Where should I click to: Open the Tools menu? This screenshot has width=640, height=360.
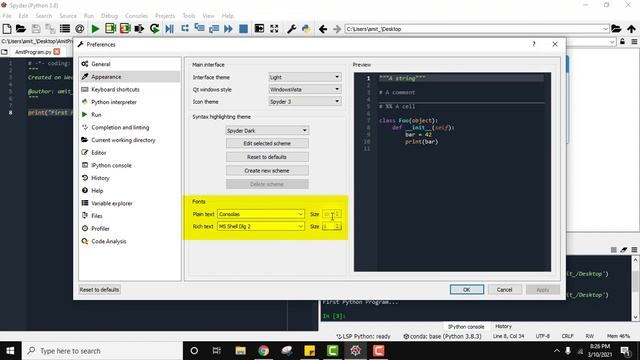(x=189, y=16)
